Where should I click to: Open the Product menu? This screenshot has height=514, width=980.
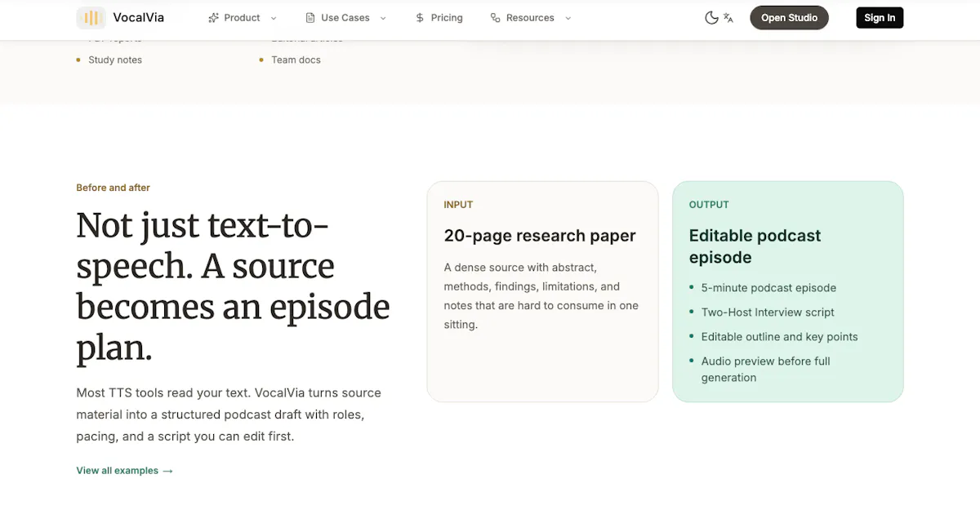pos(243,18)
